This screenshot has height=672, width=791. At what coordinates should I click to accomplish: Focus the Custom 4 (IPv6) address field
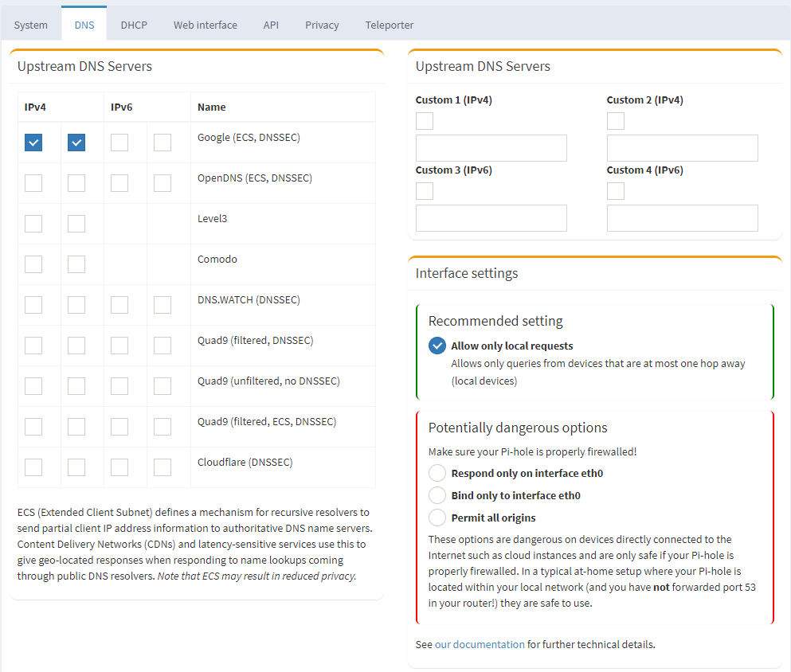click(683, 218)
